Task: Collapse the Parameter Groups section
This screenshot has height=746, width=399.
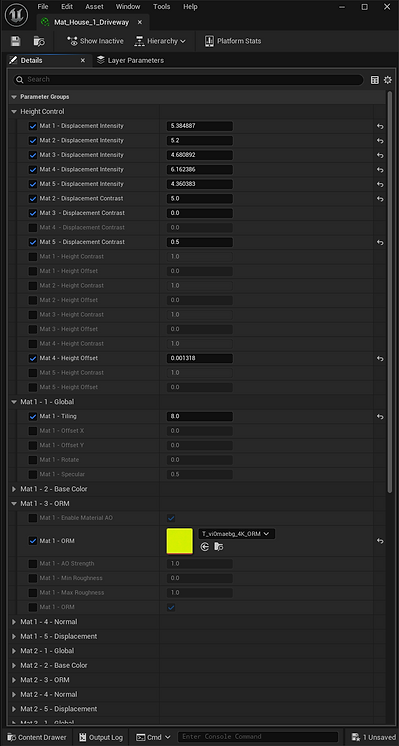Action: [x=14, y=97]
